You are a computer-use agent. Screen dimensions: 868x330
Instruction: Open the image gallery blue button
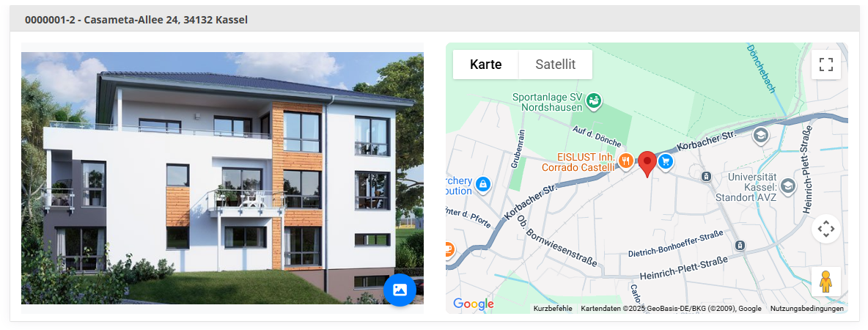400,290
